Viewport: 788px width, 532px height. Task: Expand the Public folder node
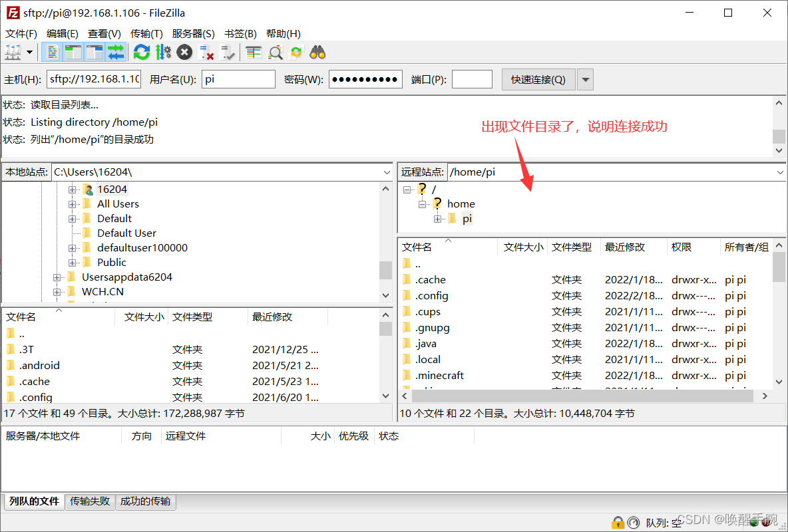73,263
